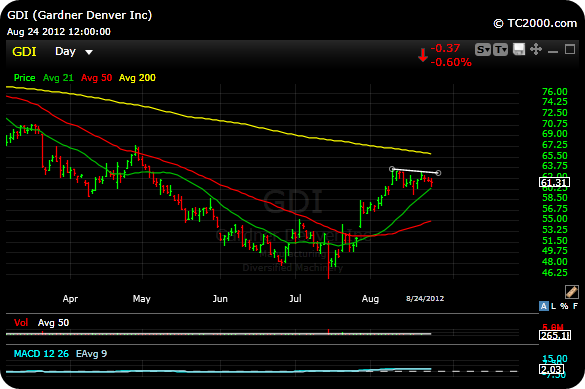
Task: Click the Jul axis label
Action: point(295,298)
